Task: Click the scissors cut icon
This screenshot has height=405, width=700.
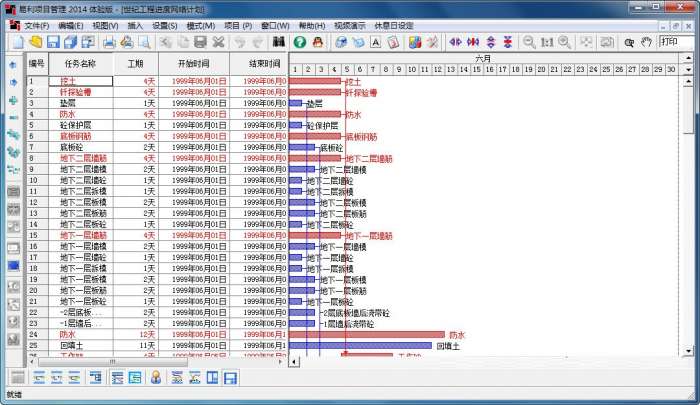Action: coord(218,42)
